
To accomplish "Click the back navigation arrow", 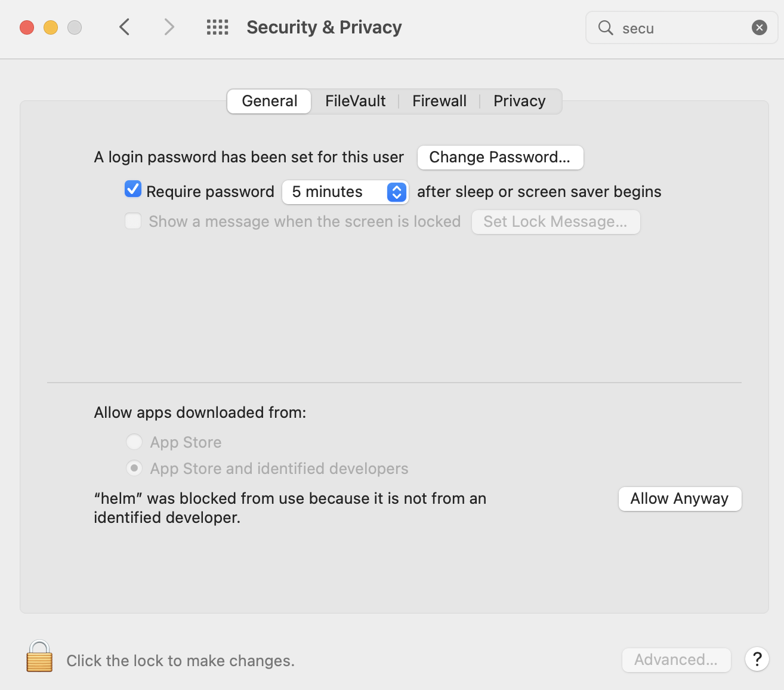I will (124, 27).
